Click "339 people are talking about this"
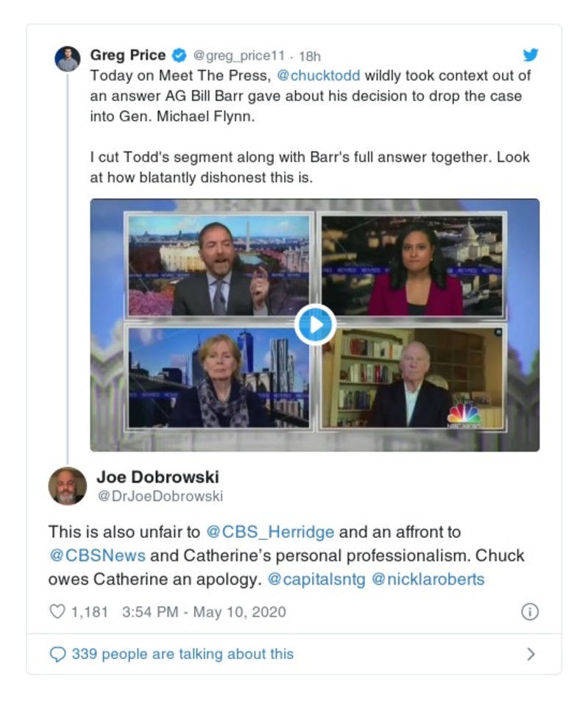The width and height of the screenshot is (588, 704). click(182, 654)
